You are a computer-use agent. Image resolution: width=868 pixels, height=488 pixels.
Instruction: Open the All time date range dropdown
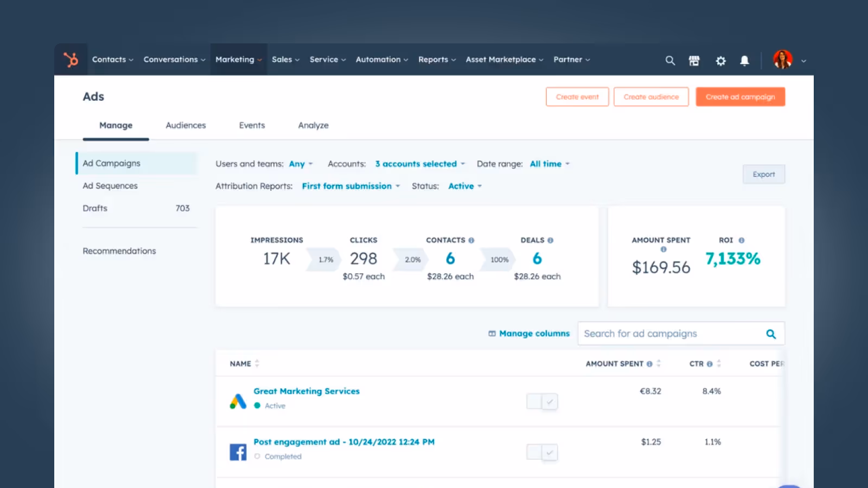pyautogui.click(x=550, y=164)
